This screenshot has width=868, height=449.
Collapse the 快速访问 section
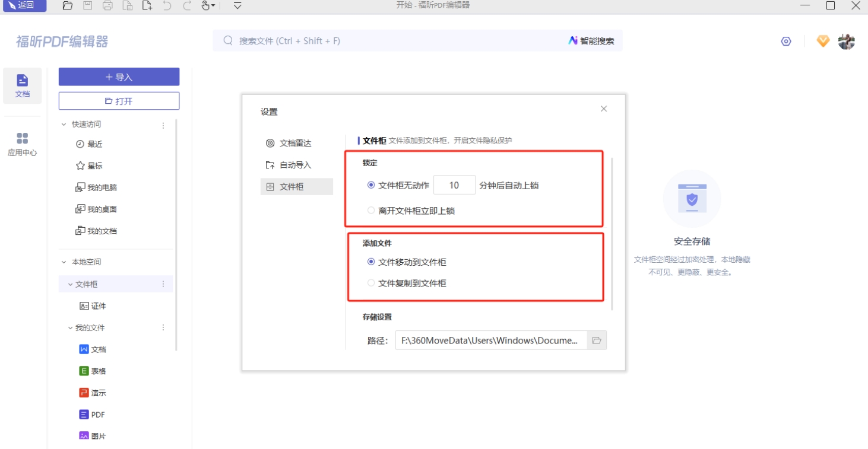tap(64, 125)
